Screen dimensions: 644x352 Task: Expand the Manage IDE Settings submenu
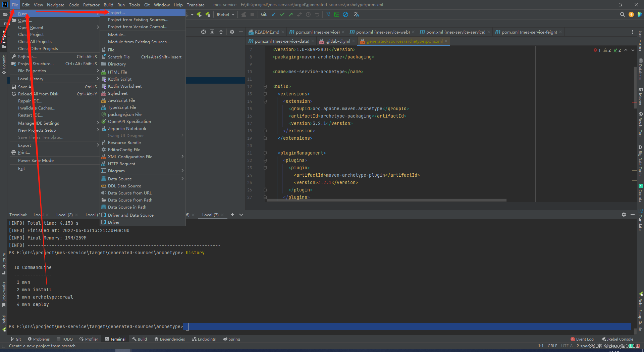pyautogui.click(x=55, y=123)
